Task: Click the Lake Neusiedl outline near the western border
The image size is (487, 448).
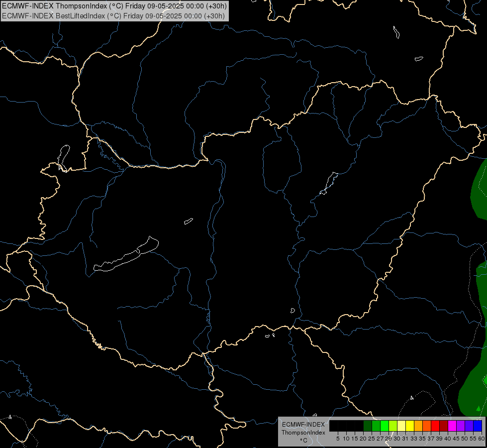Action: click(x=64, y=158)
